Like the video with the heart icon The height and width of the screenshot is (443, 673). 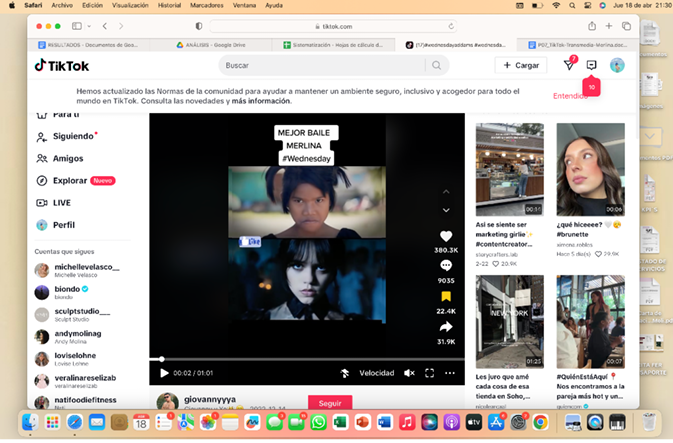point(446,236)
